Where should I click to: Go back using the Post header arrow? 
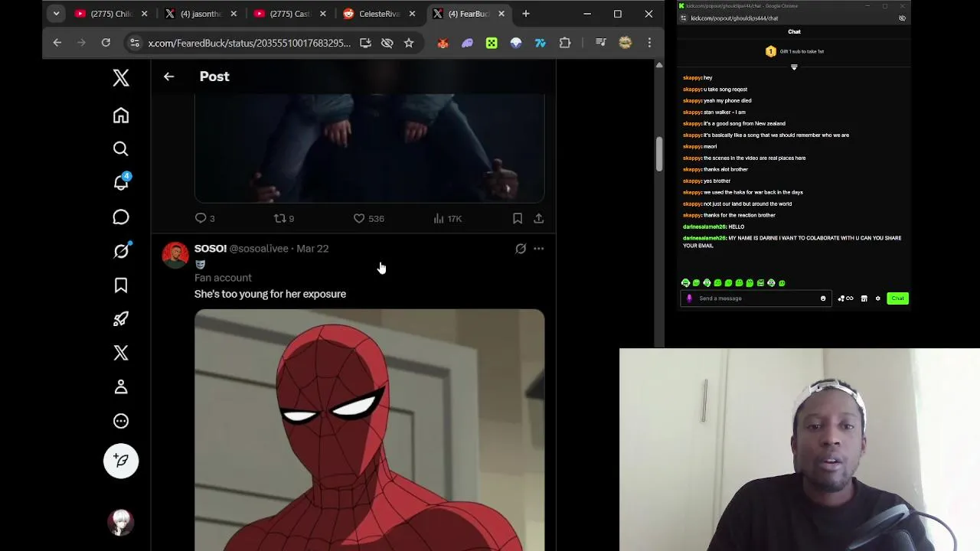[x=168, y=77]
